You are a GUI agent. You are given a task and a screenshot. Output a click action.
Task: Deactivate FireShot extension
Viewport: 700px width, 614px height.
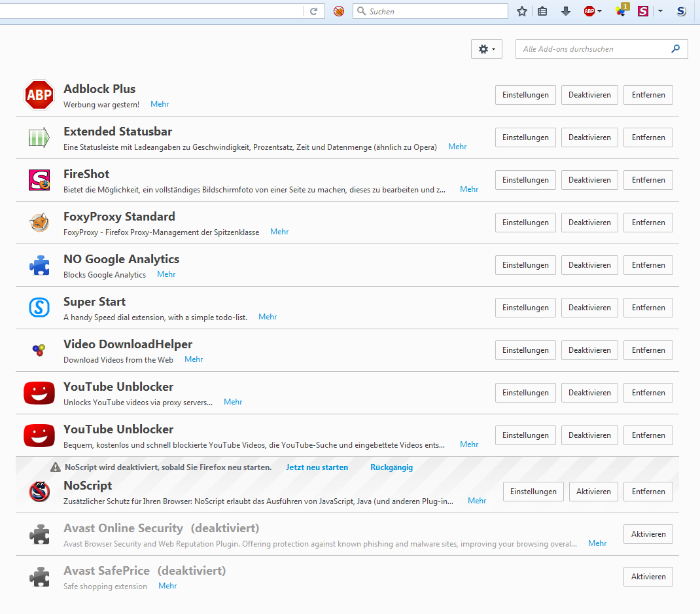(x=589, y=180)
